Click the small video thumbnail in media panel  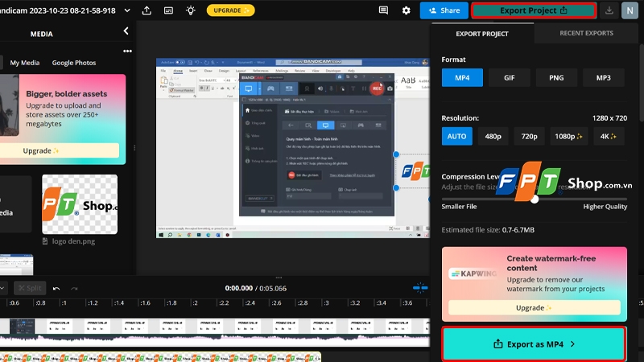16,265
